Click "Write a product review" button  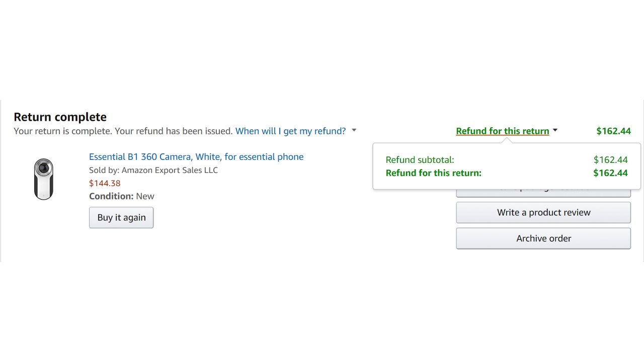tap(543, 213)
